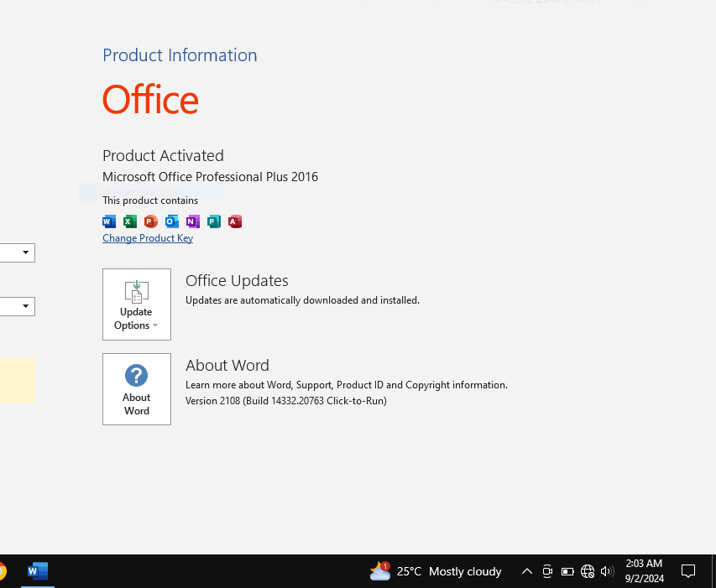Expand the upper dropdown arrow at left edge
This screenshot has width=716, height=588.
click(25, 252)
